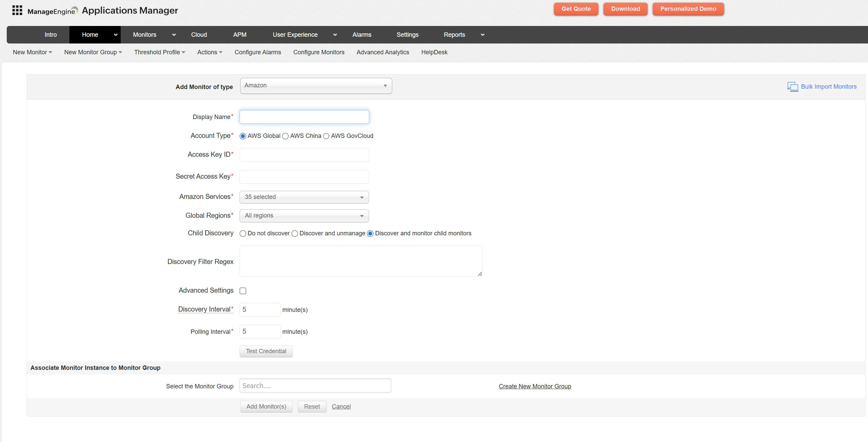Click the Discovery Filter Regex text area
This screenshot has width=868, height=442.
point(361,261)
